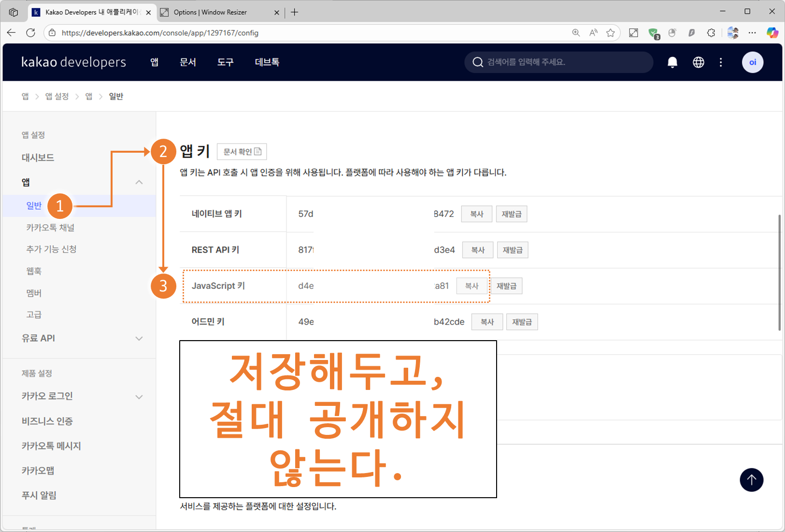Reissue 네이티브 앱 키 with 재발급
This screenshot has width=785, height=532.
tap(512, 214)
